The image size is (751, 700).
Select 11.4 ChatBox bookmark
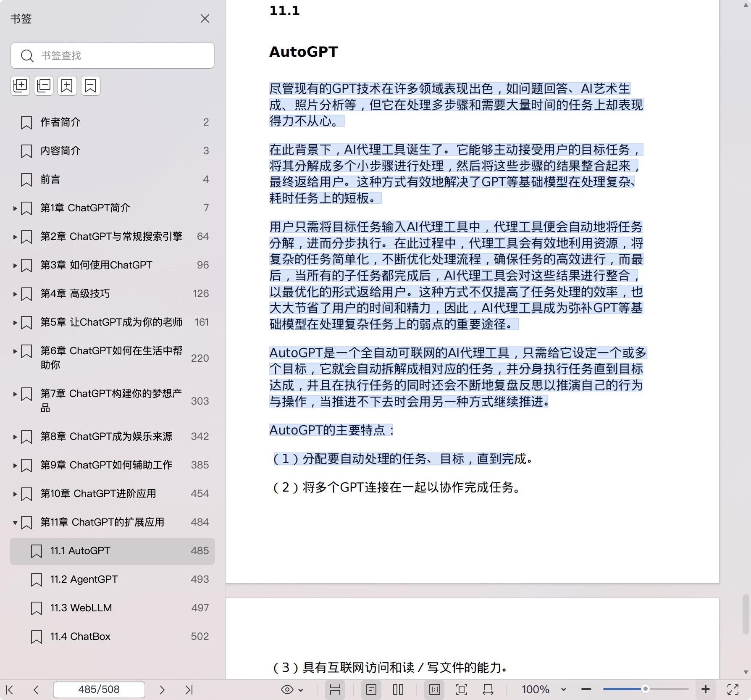(x=113, y=637)
